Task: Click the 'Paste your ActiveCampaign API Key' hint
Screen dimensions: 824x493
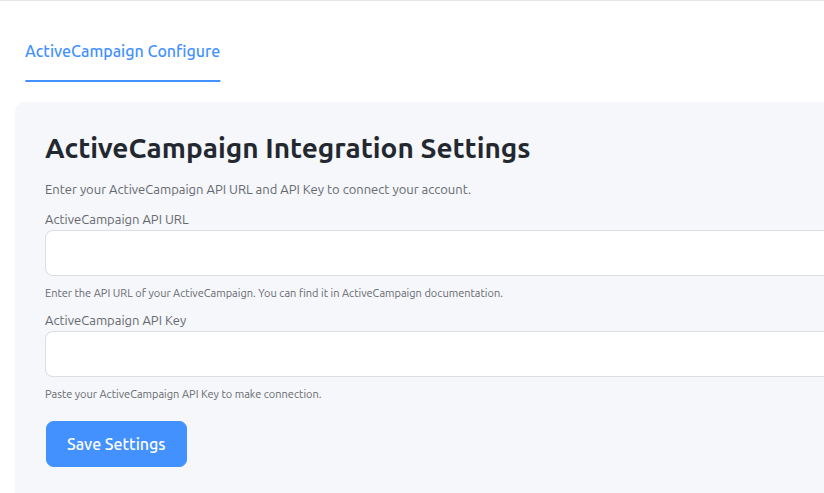Action: pos(183,394)
